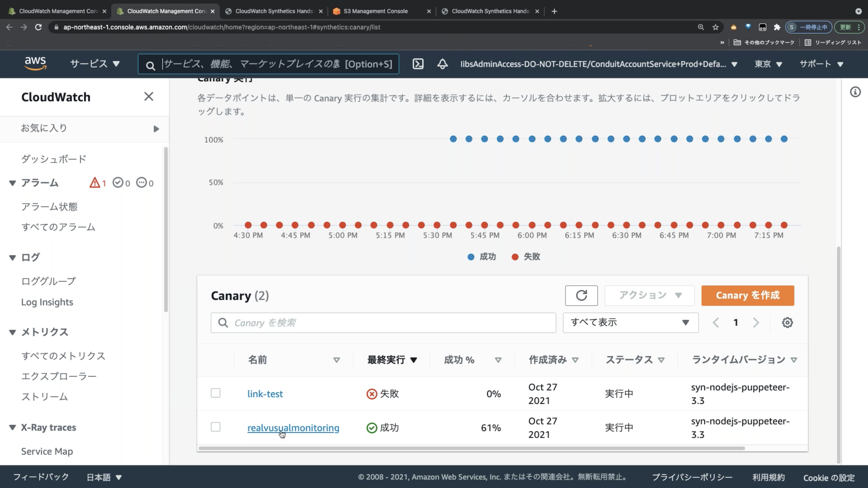Click the AWS logo home icon
The image size is (868, 488).
click(x=35, y=63)
